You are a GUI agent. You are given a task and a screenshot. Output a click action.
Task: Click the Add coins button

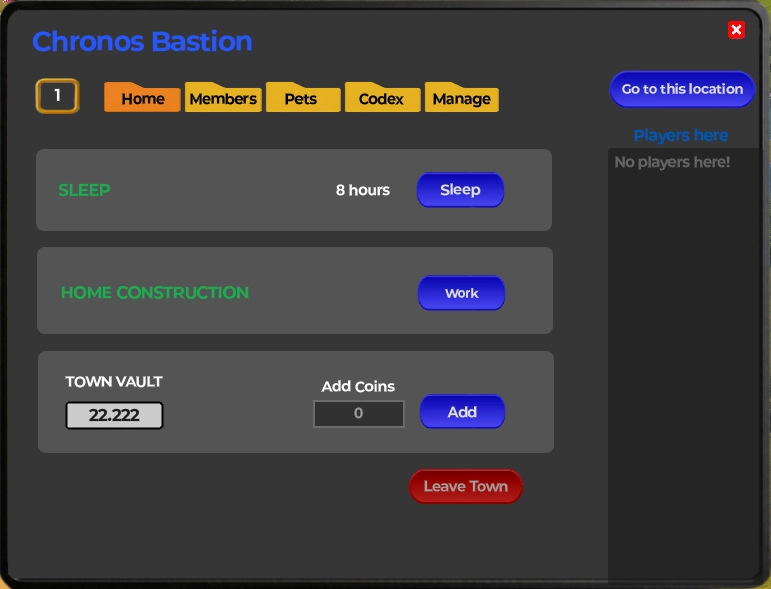point(462,412)
